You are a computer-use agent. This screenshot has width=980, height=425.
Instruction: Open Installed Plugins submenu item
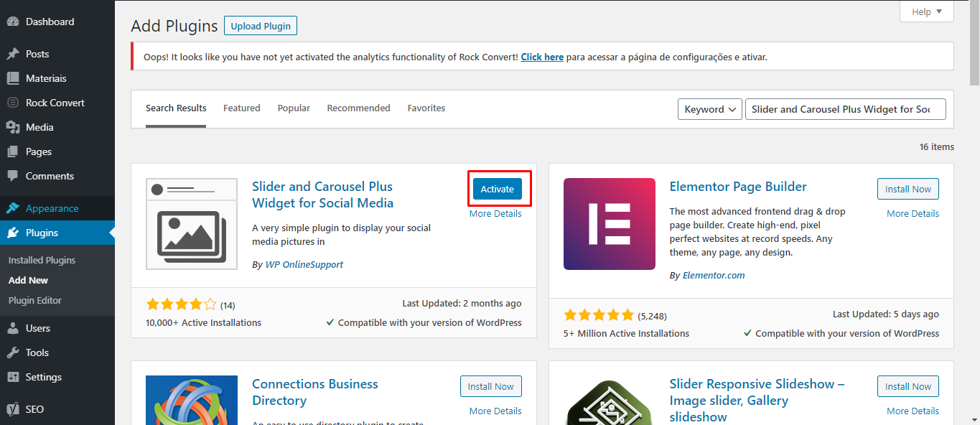[42, 260]
